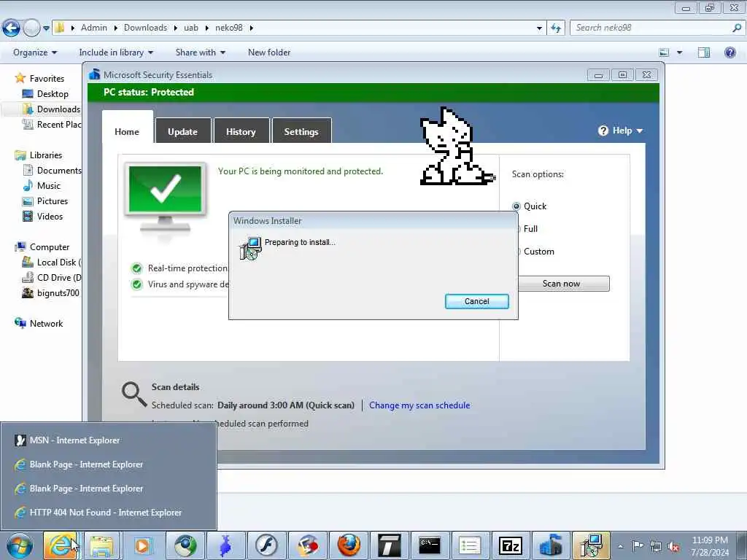Switch to the History tab
The height and width of the screenshot is (560, 747).
click(x=241, y=131)
